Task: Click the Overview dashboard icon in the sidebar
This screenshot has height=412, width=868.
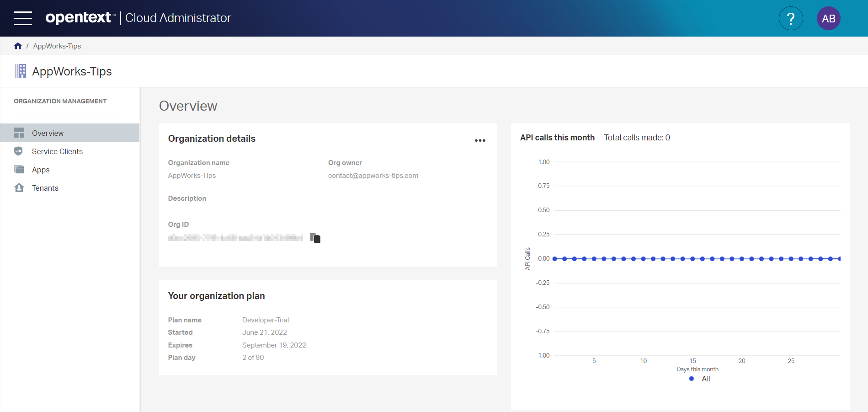Action: click(19, 133)
